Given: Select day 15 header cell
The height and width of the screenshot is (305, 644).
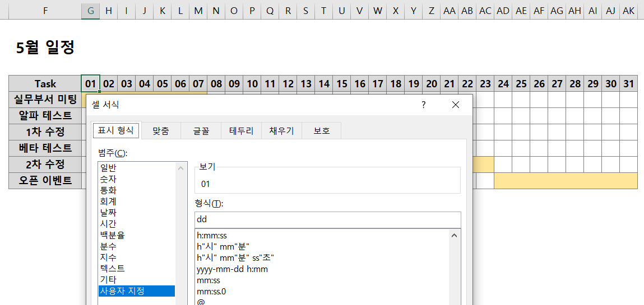Looking at the screenshot, I should point(342,83).
